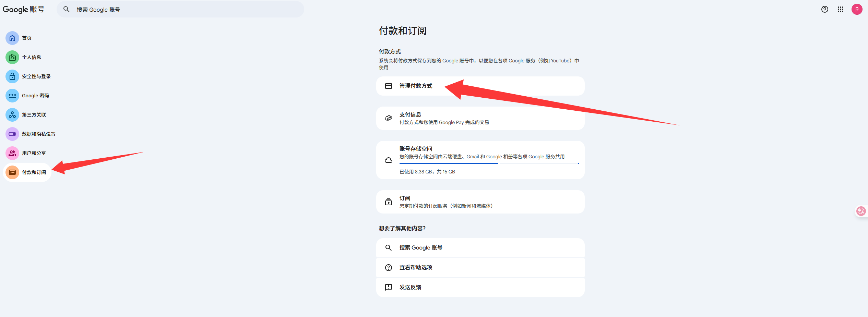Click the search magnifier icon in top bar
Image resolution: width=868 pixels, height=317 pixels.
tap(67, 9)
